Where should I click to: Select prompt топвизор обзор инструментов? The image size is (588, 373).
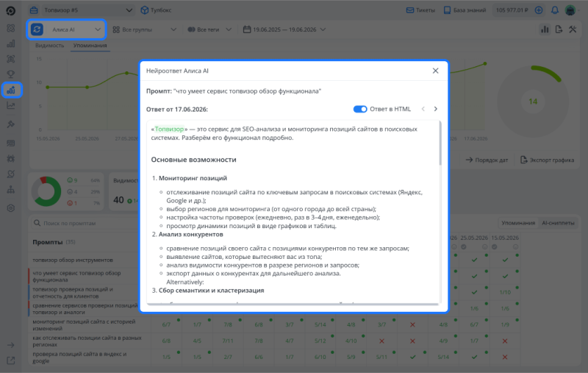(73, 260)
